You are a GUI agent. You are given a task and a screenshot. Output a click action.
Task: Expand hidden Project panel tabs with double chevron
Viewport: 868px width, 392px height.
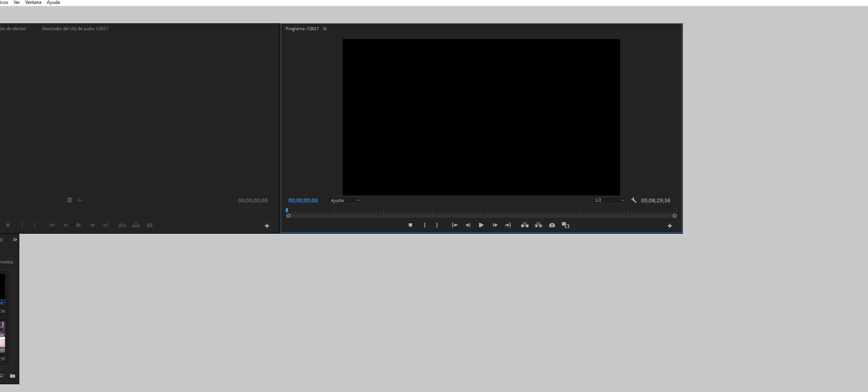tap(15, 240)
